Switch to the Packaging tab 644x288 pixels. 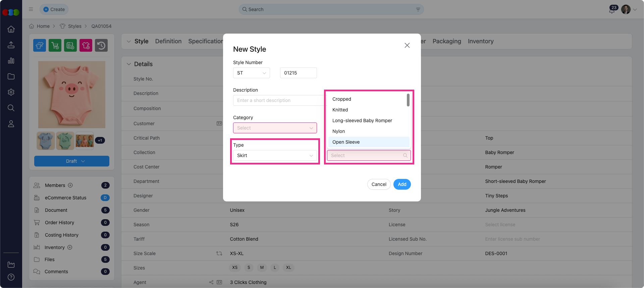coord(447,41)
